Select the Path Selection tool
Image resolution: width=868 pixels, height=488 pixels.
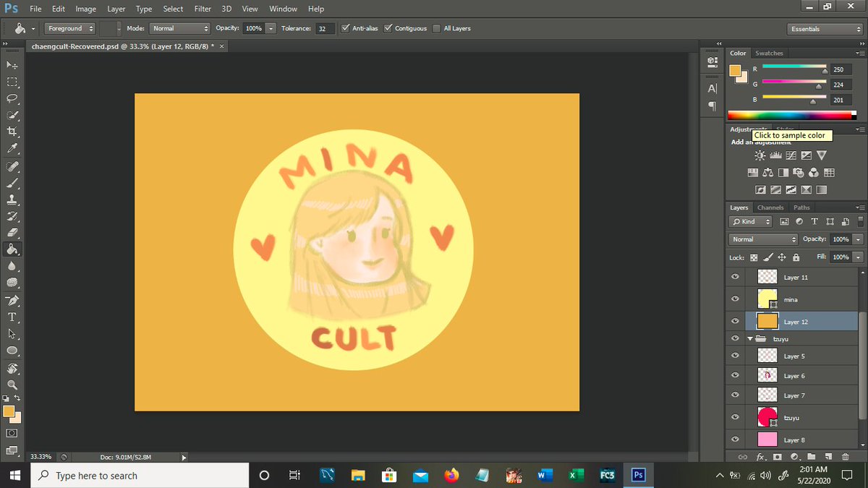coord(12,333)
